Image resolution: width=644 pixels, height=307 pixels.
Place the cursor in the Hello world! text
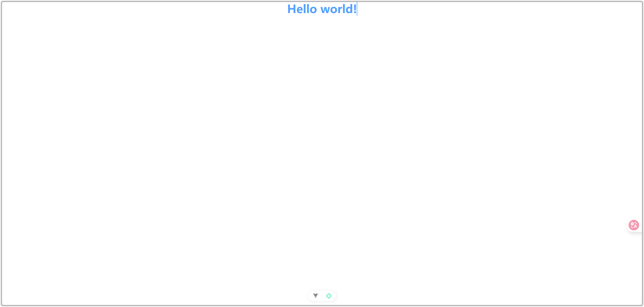pyautogui.click(x=322, y=9)
